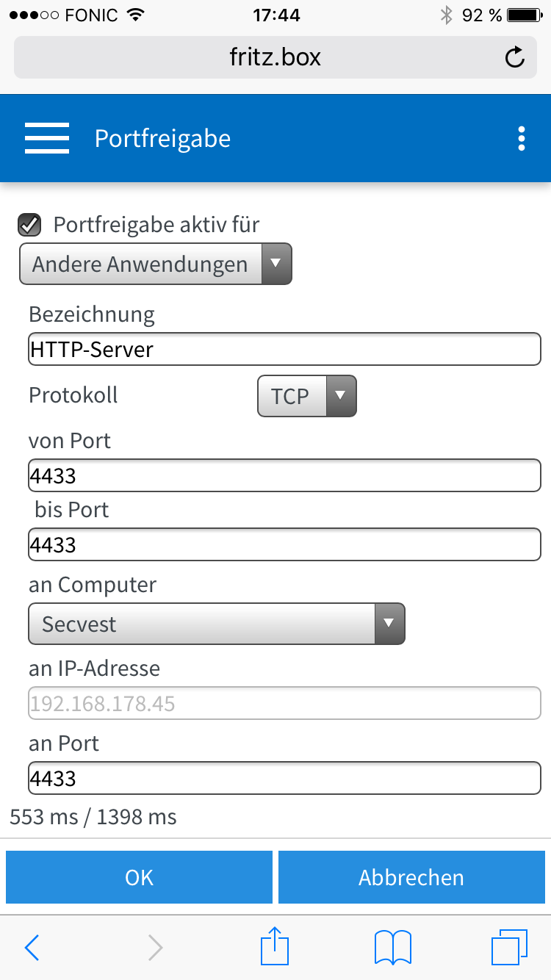Reload the fritz.box page
The height and width of the screenshot is (980, 551).
(515, 57)
